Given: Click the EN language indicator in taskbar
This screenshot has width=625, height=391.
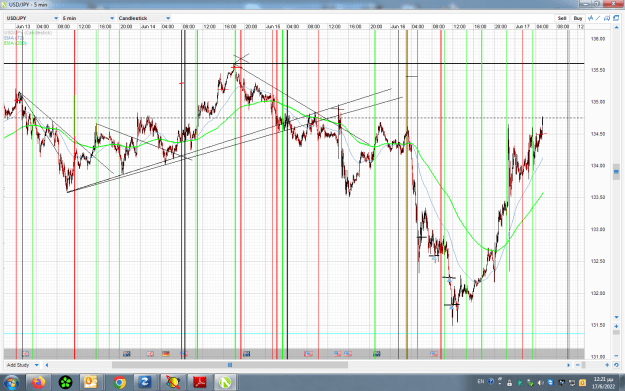Looking at the screenshot, I should click(x=481, y=381).
